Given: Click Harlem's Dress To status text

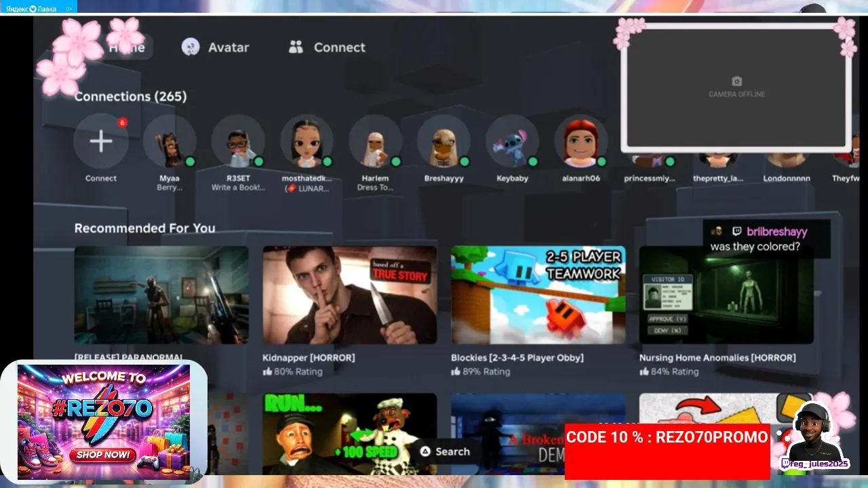Looking at the screenshot, I should [375, 188].
